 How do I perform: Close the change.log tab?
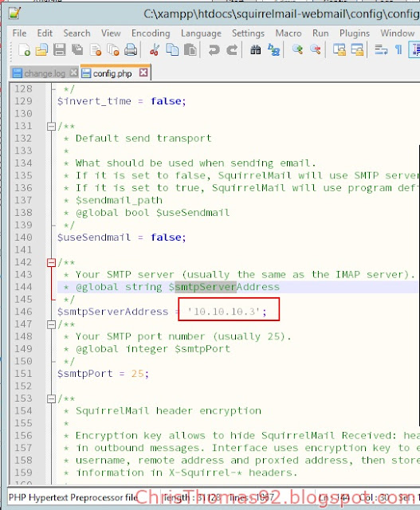74,73
